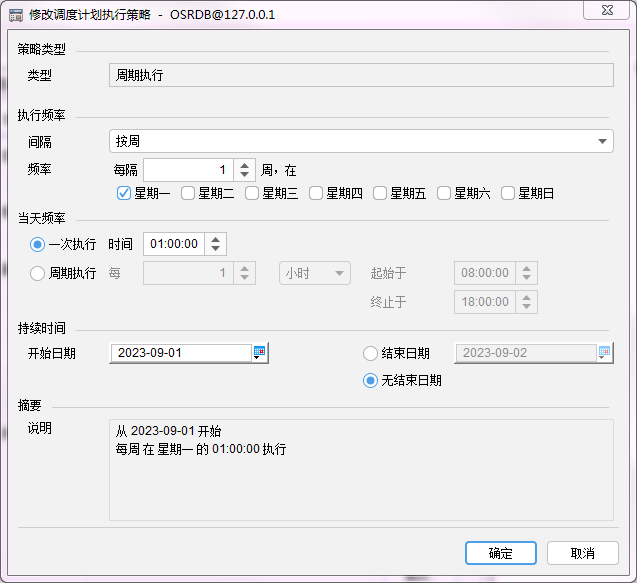Viewport: 637px width, 583px height.
Task: Open calendar picker for 结束日期 field
Action: coord(604,352)
